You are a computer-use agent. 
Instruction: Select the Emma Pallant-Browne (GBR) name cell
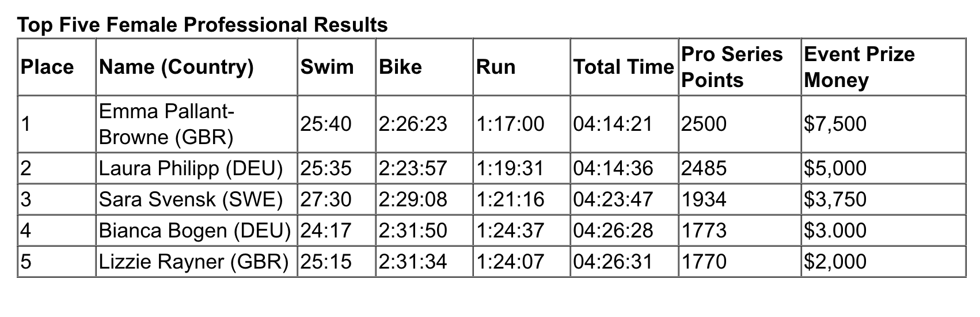196,124
